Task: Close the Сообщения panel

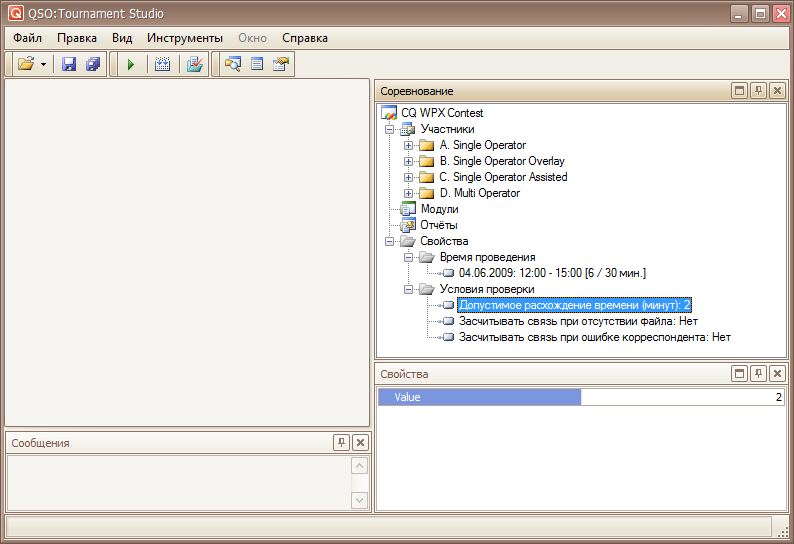Action: coord(360,443)
